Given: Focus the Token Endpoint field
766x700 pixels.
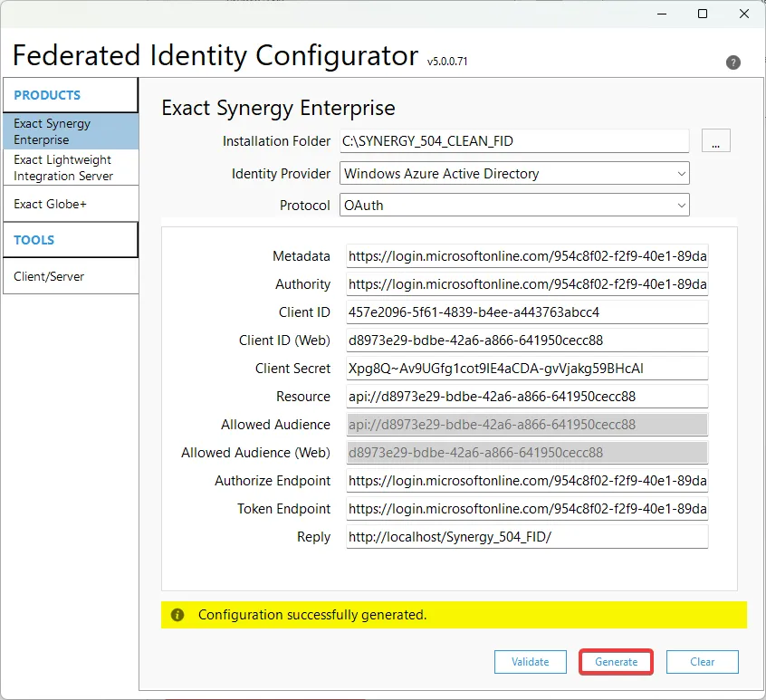Looking at the screenshot, I should tap(526, 509).
